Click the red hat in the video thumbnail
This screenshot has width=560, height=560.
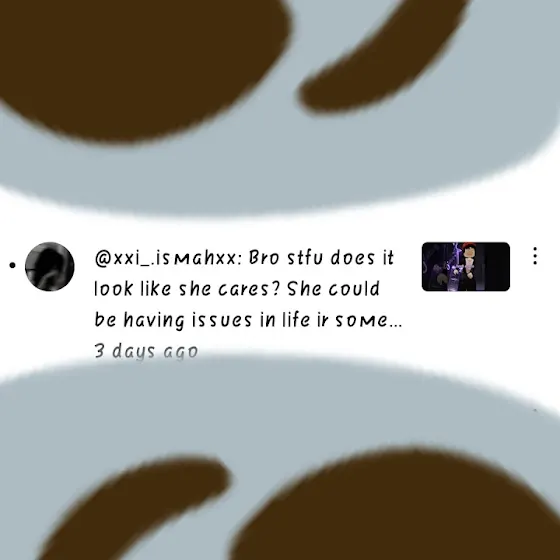coord(469,247)
